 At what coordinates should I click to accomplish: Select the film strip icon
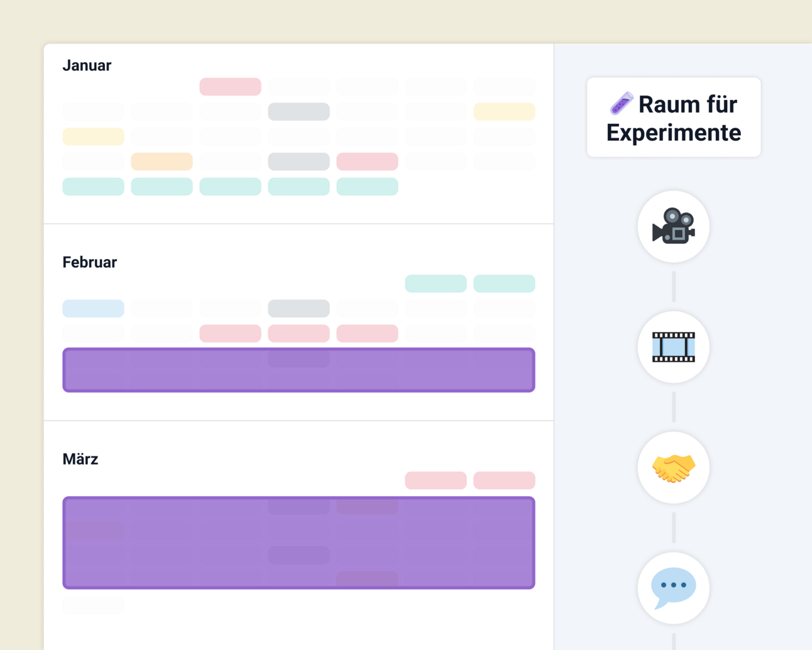(673, 347)
